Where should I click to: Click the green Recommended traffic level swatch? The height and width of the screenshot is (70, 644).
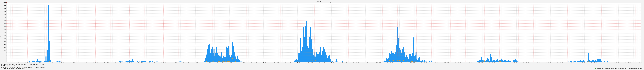tap(596, 69)
